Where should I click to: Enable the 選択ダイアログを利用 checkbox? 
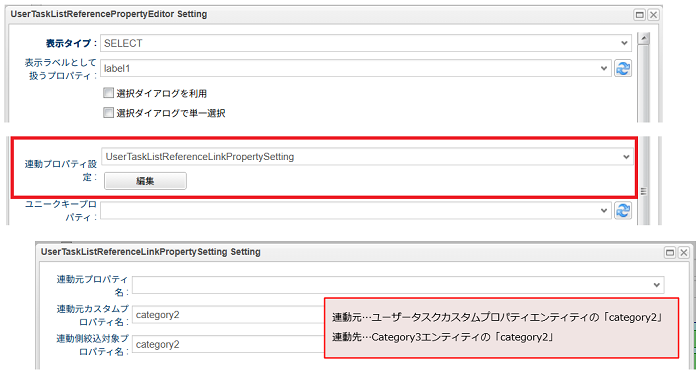pos(108,93)
